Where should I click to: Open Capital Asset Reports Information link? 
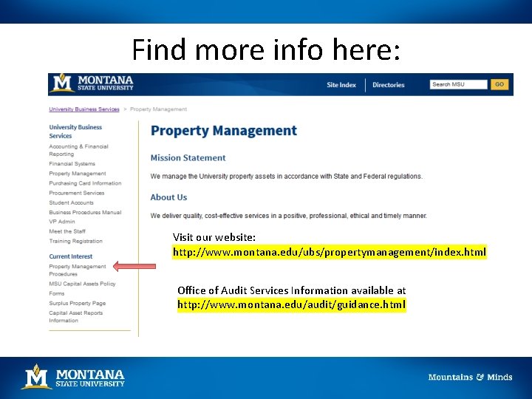pos(75,317)
